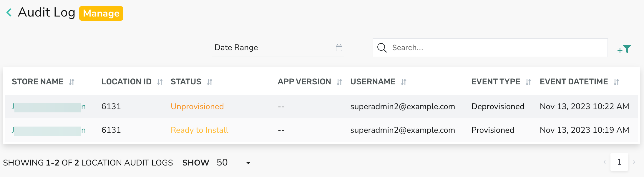
Task: Sort by Username column arrows
Action: pos(404,82)
